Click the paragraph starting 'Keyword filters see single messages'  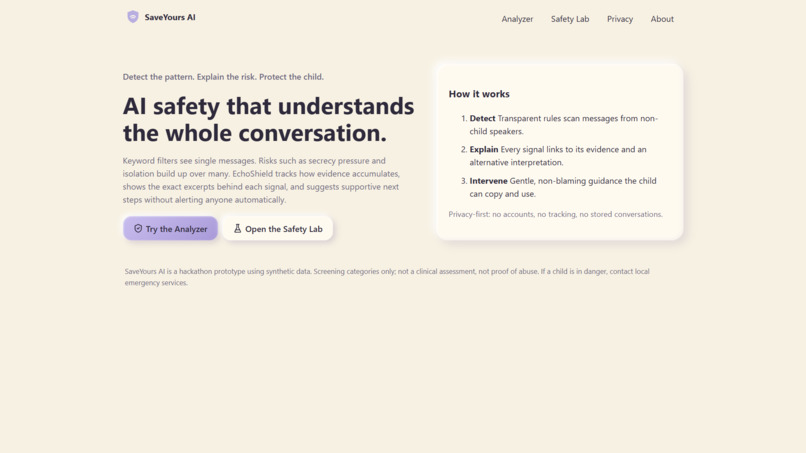point(261,180)
